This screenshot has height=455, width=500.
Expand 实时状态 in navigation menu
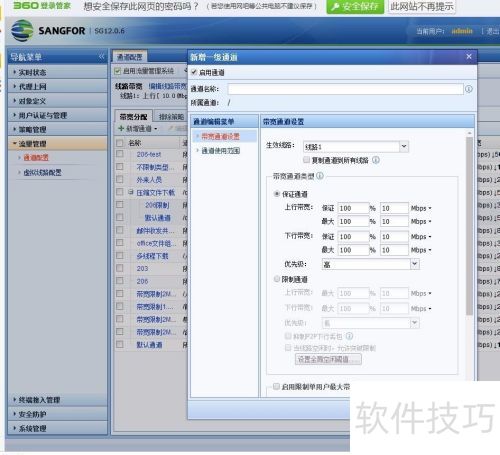tap(57, 72)
